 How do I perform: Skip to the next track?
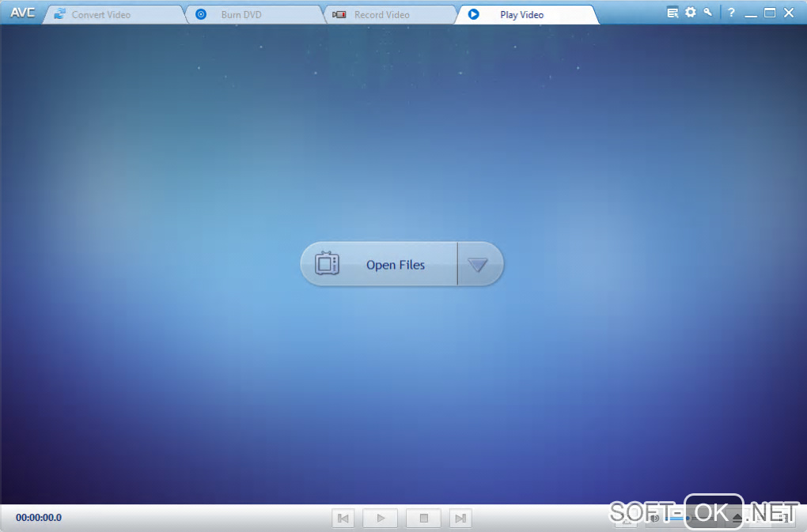[460, 518]
